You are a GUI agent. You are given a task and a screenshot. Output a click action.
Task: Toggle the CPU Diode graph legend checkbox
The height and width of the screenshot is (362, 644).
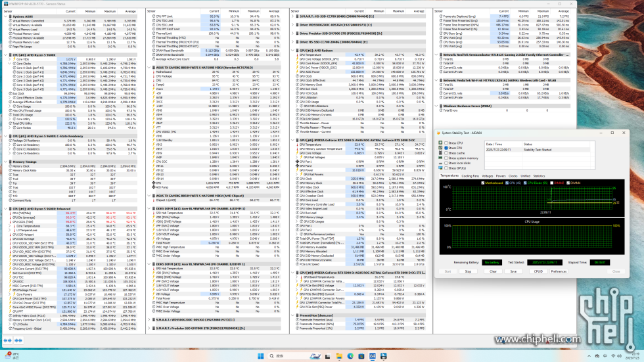pos(525,183)
